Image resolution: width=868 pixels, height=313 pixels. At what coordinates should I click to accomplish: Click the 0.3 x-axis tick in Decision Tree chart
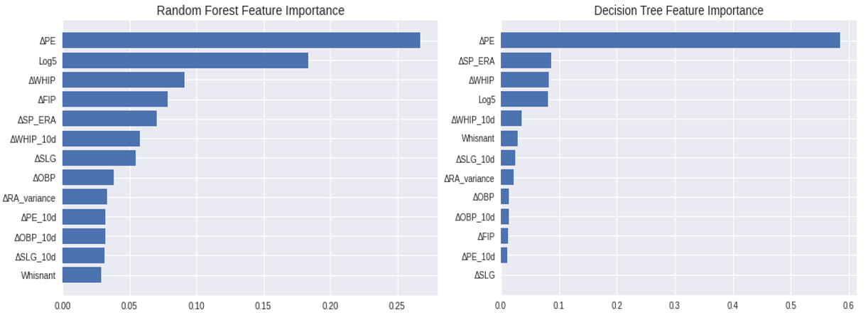674,305
